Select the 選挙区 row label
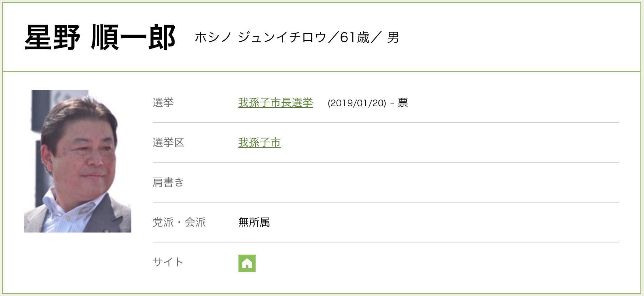Screen dimensions: 644x296 [168, 143]
